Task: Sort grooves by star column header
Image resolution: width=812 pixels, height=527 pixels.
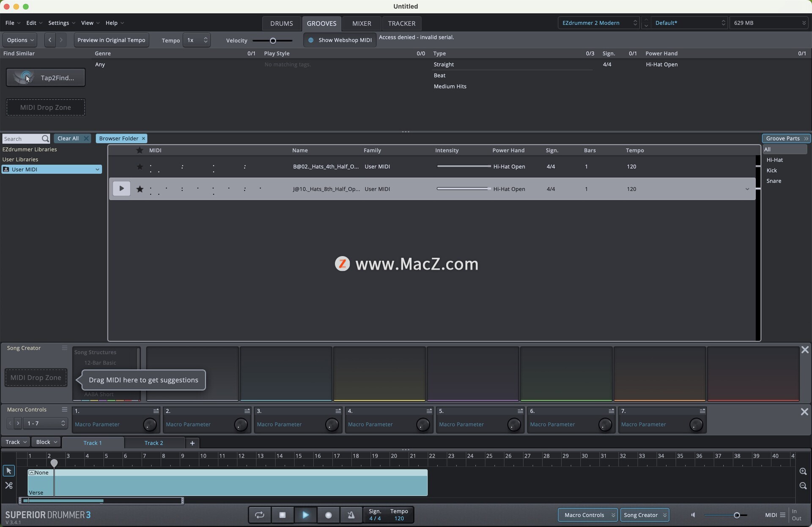Action: [x=140, y=150]
